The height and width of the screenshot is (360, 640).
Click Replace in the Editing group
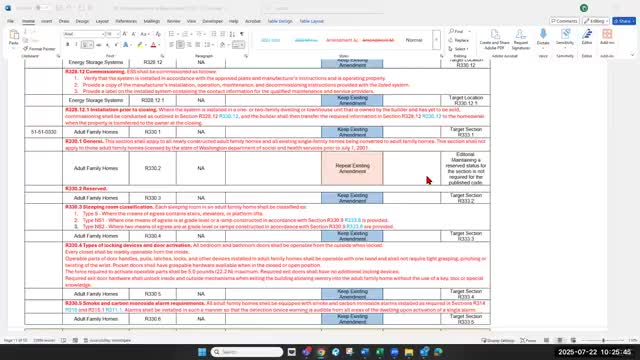pyautogui.click(x=459, y=40)
